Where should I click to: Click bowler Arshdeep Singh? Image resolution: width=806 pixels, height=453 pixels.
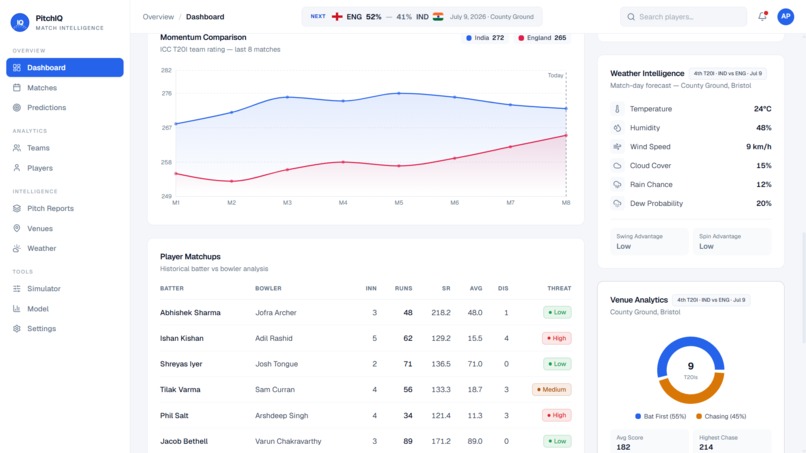coord(282,415)
